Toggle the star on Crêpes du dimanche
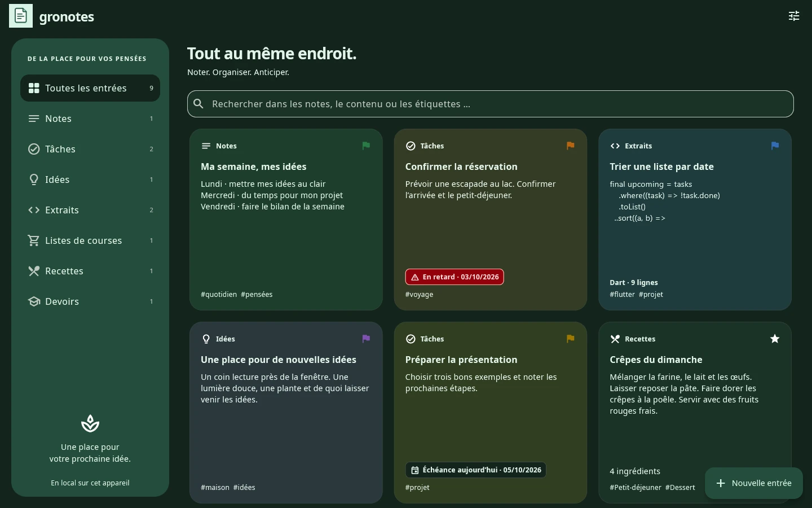Screen dimensions: 812x508 (x=775, y=339)
